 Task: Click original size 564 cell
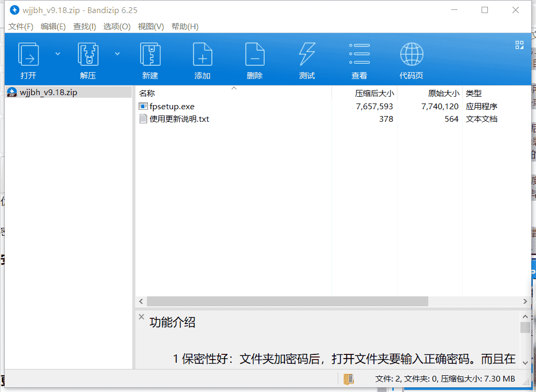(x=451, y=119)
